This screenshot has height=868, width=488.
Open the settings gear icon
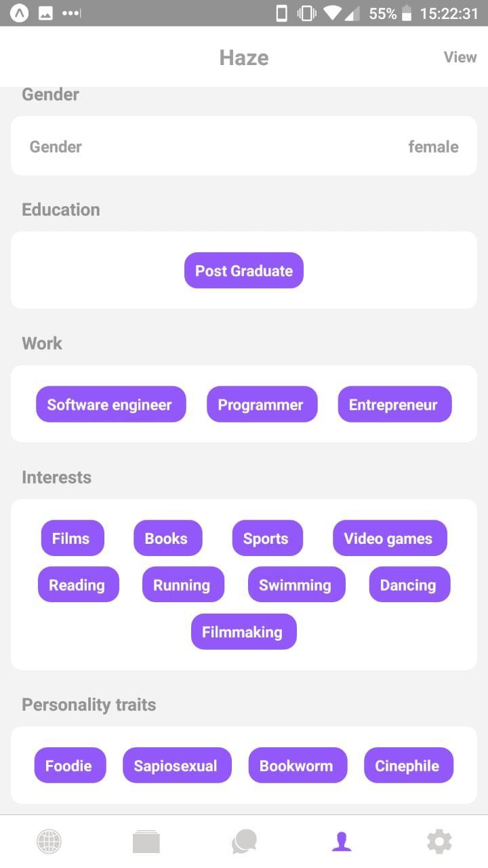(x=439, y=842)
